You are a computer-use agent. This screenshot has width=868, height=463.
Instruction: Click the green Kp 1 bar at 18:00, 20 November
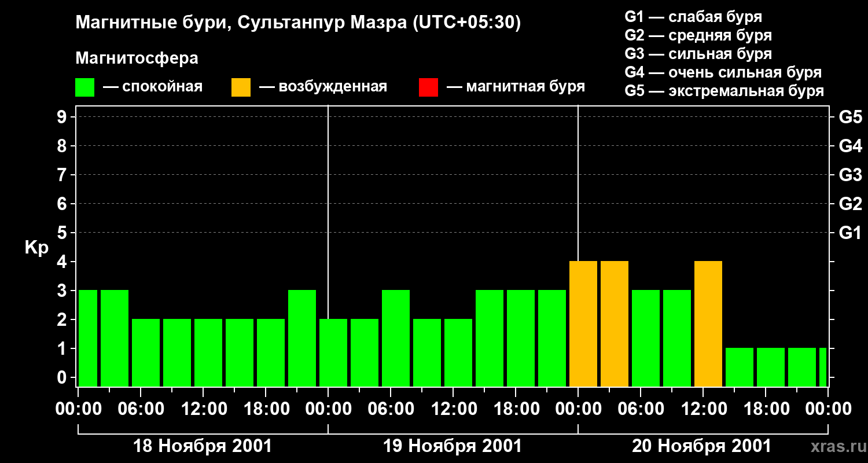coord(771,368)
